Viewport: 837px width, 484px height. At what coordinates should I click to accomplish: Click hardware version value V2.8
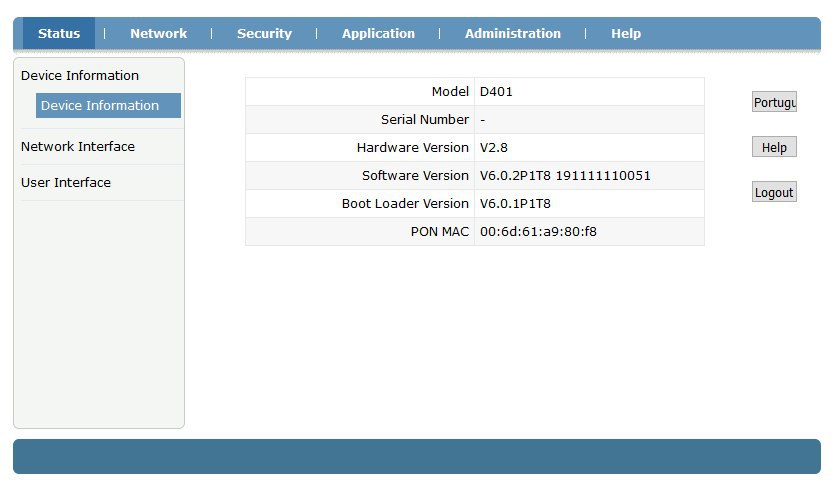(493, 148)
